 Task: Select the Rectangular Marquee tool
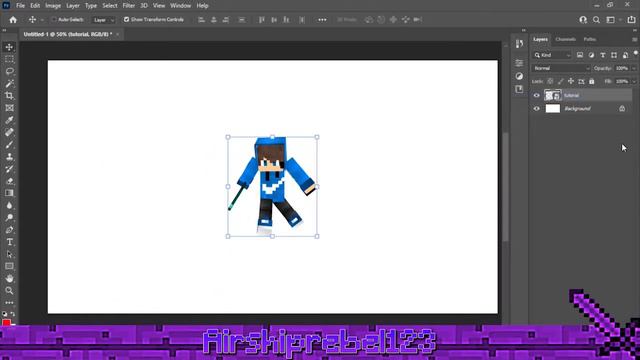(x=9, y=59)
